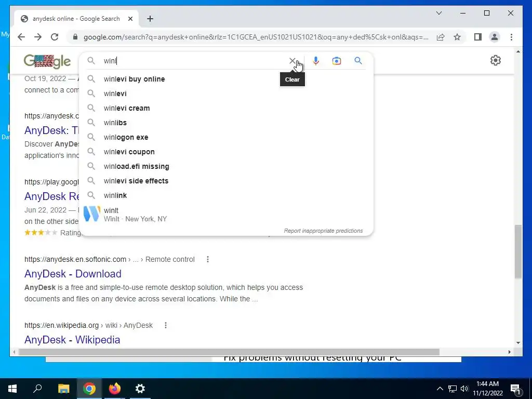
Task: Open taskbar search magnifier
Action: [x=37, y=389]
